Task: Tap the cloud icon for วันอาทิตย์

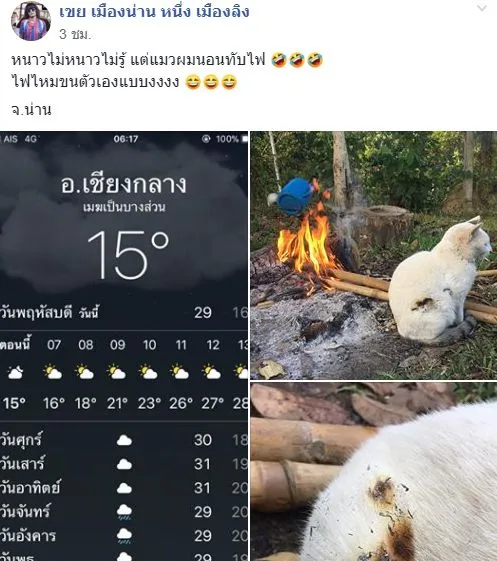Action: pyautogui.click(x=124, y=488)
